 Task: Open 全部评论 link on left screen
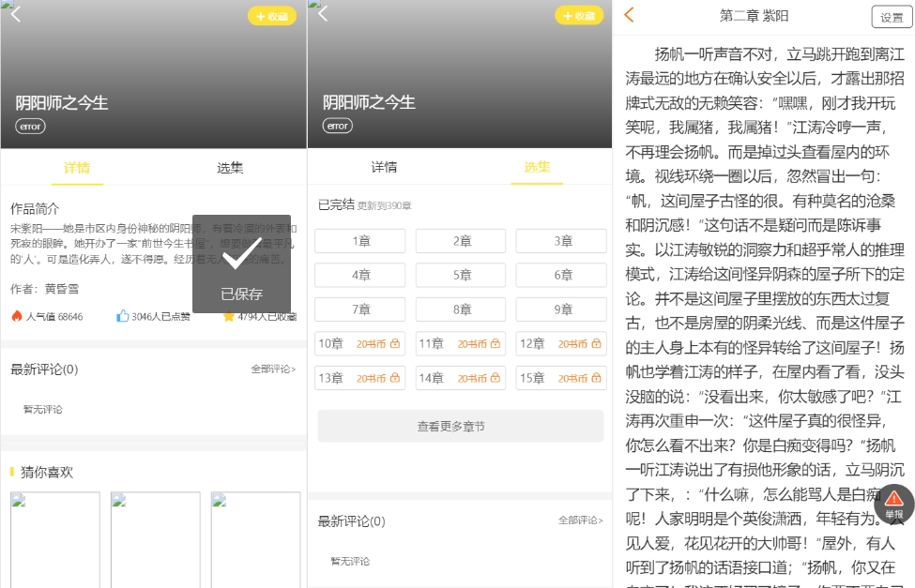(273, 369)
